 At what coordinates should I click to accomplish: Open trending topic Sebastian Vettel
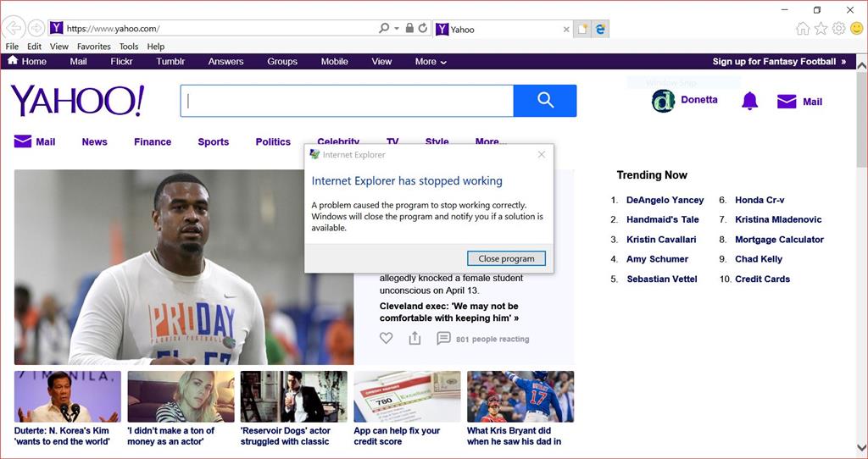[x=661, y=279]
